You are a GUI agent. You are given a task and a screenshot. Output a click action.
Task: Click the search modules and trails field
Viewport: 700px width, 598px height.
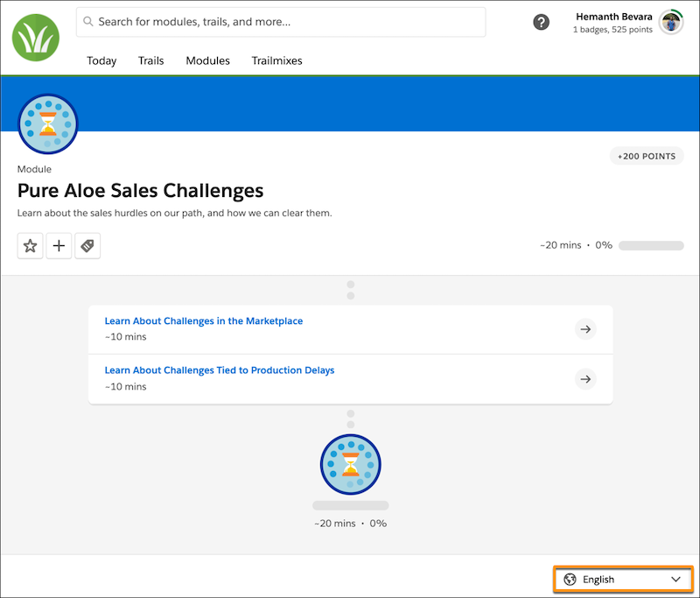click(281, 22)
